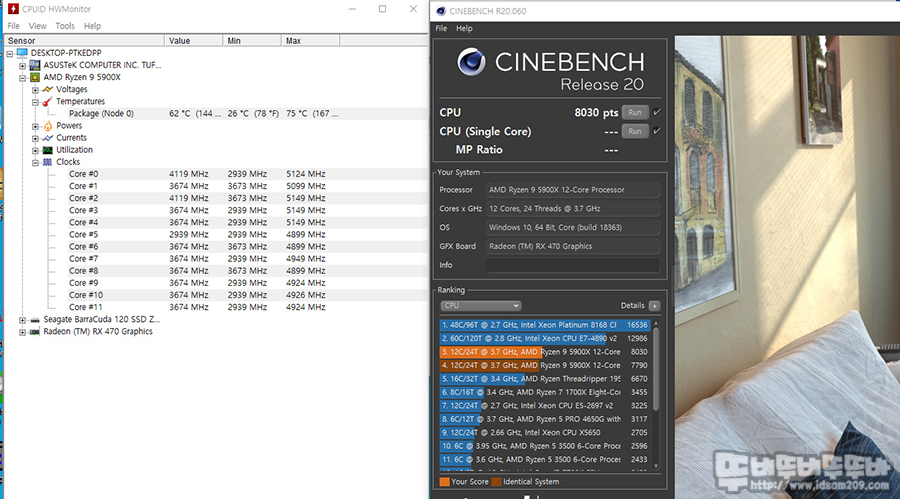Select the DESKTOP-PTKEDPP computer icon

pos(22,53)
